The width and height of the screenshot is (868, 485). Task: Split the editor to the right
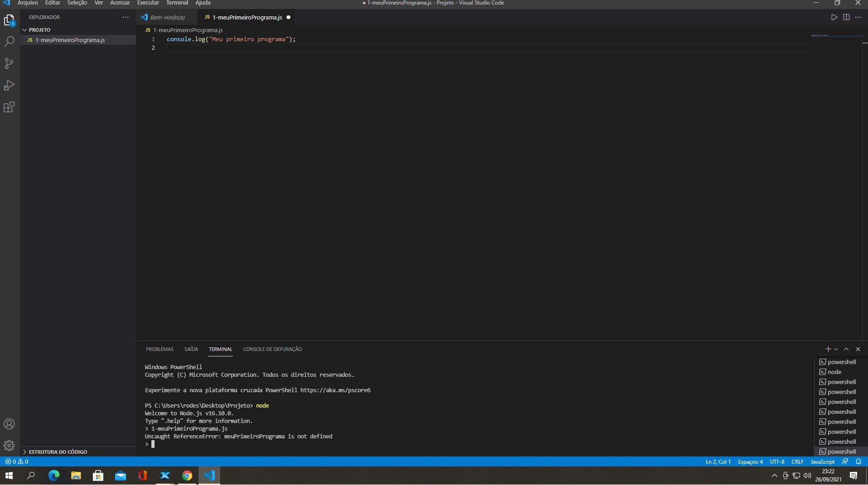point(846,17)
